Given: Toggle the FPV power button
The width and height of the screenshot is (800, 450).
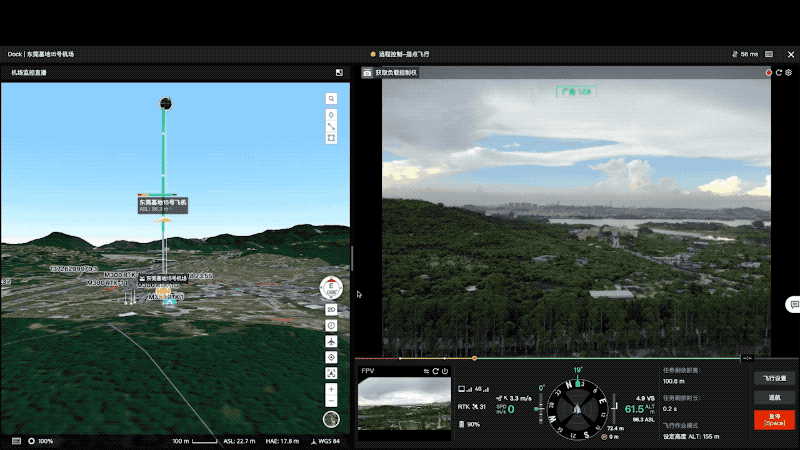Looking at the screenshot, I should pos(445,371).
